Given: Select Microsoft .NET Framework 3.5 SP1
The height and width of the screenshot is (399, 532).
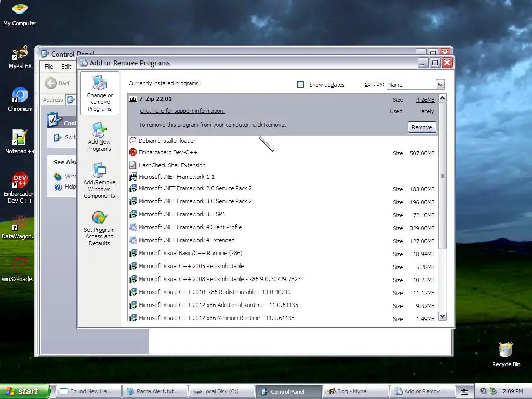Looking at the screenshot, I should [x=283, y=214].
